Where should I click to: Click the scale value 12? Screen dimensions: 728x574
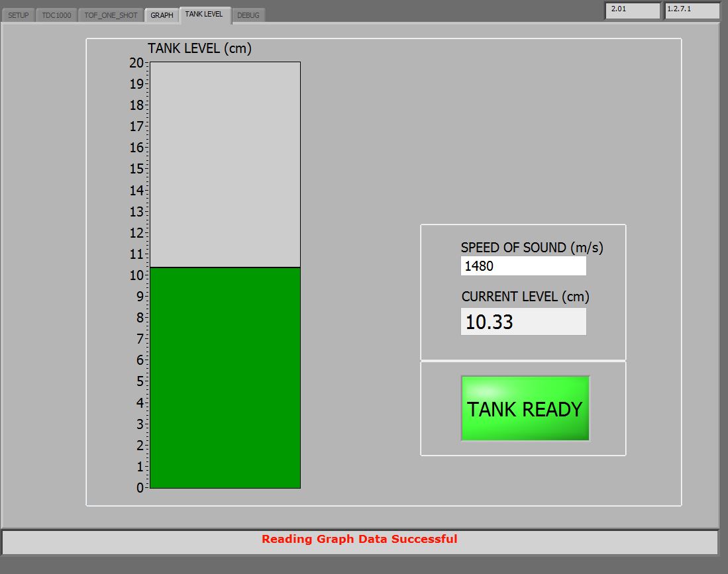tap(136, 233)
